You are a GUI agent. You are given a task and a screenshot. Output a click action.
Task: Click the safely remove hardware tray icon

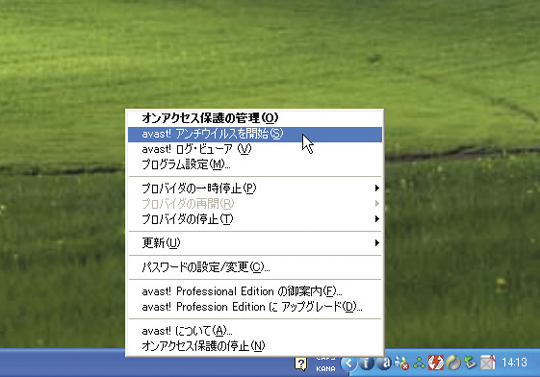coord(470,363)
